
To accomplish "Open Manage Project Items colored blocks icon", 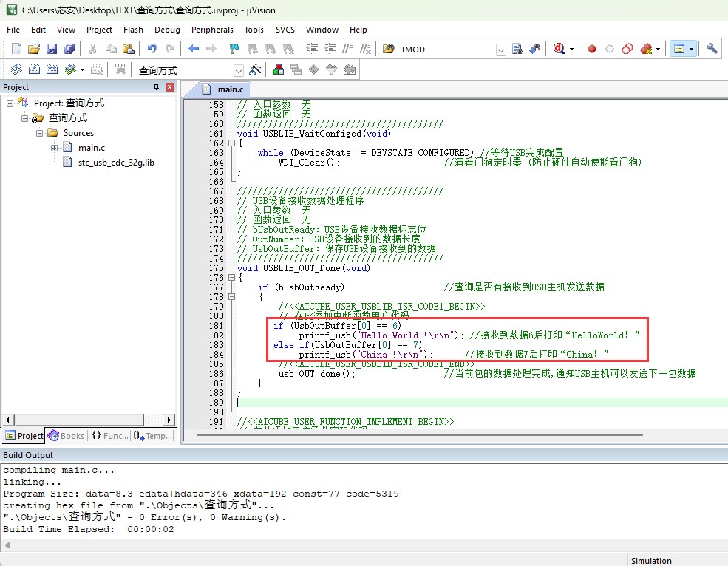I will [x=278, y=69].
